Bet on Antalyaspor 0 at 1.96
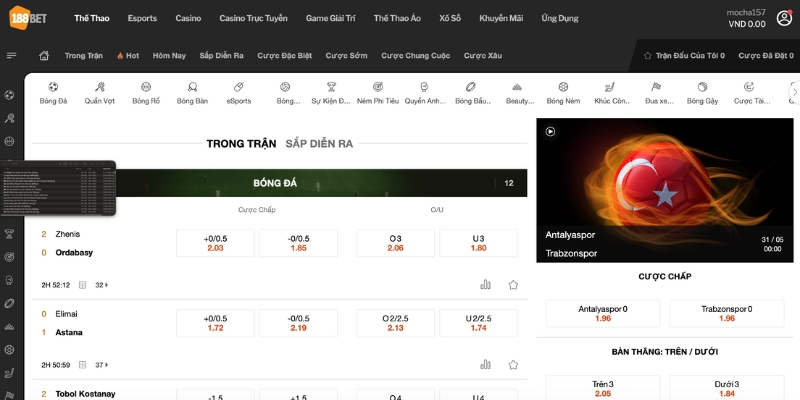The width and height of the screenshot is (800, 400). pyautogui.click(x=603, y=313)
